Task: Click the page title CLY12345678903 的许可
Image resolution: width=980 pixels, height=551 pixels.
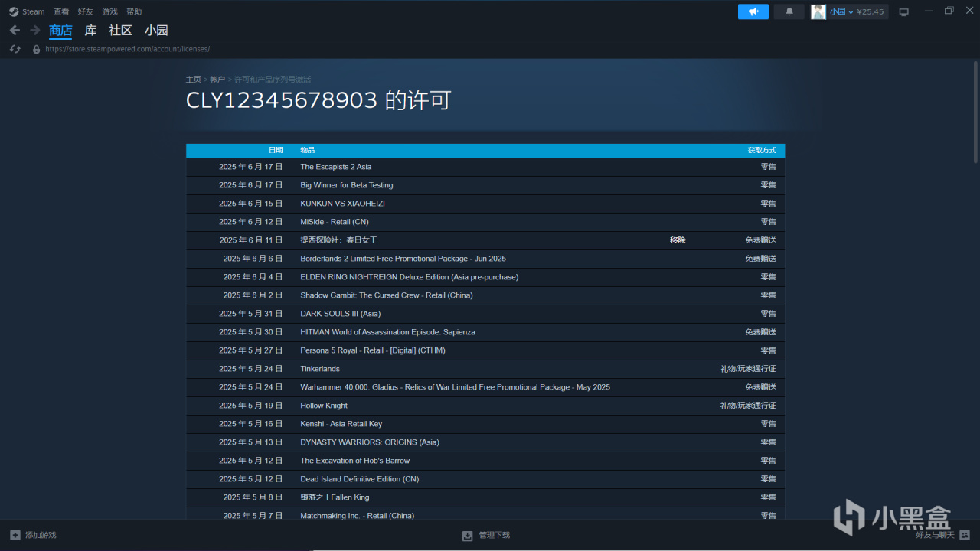Action: point(318,100)
